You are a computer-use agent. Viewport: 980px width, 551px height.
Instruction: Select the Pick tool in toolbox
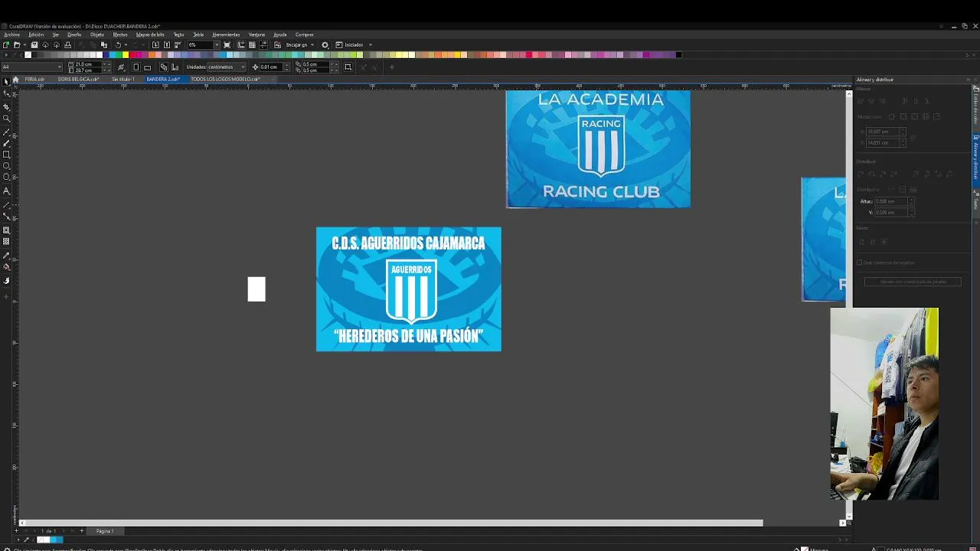pos(6,81)
